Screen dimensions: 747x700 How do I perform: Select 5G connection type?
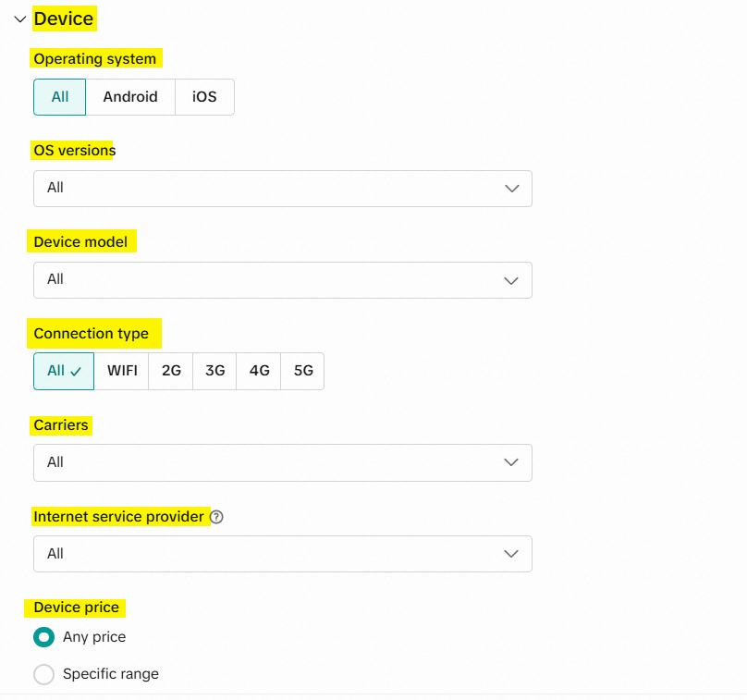[303, 371]
